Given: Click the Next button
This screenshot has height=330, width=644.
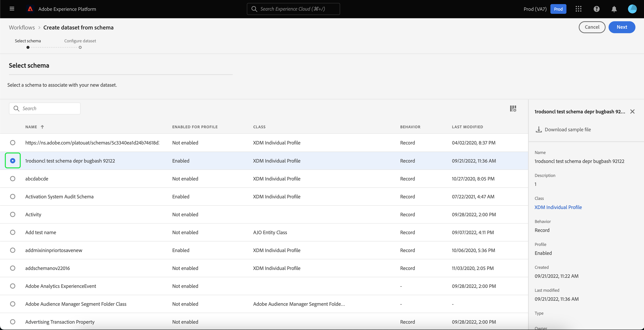Looking at the screenshot, I should pyautogui.click(x=621, y=27).
